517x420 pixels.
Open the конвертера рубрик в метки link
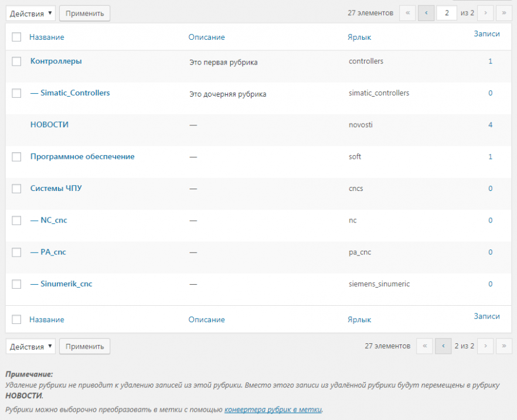click(273, 409)
